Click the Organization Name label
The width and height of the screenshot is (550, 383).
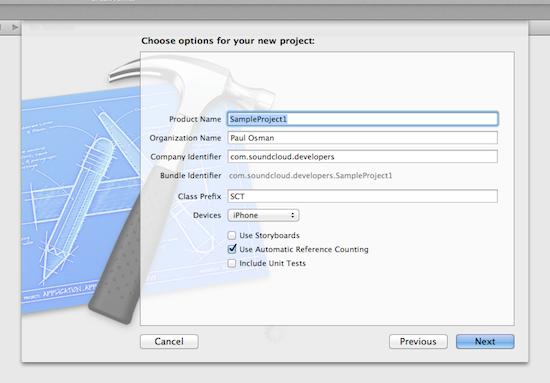point(185,138)
